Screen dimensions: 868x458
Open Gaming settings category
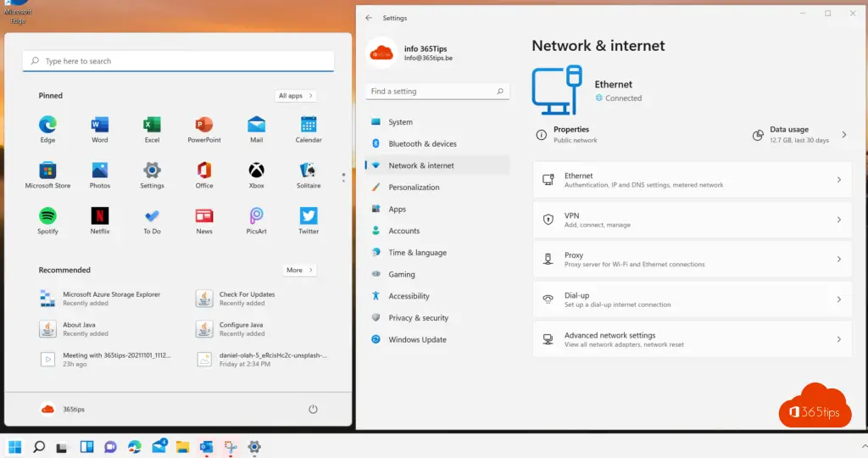[437, 274]
